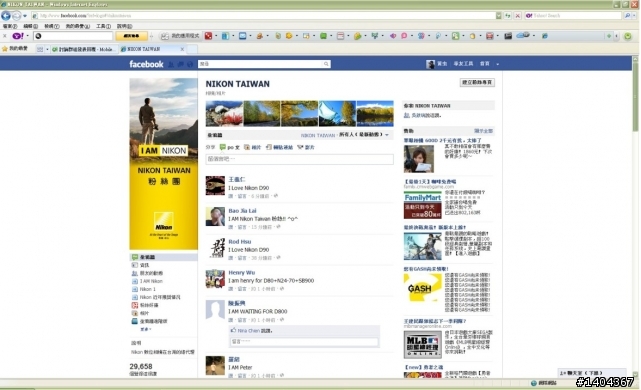The height and width of the screenshot is (390, 641).
Task: Open the wall filter 所有人 dropdown
Action: 364,134
